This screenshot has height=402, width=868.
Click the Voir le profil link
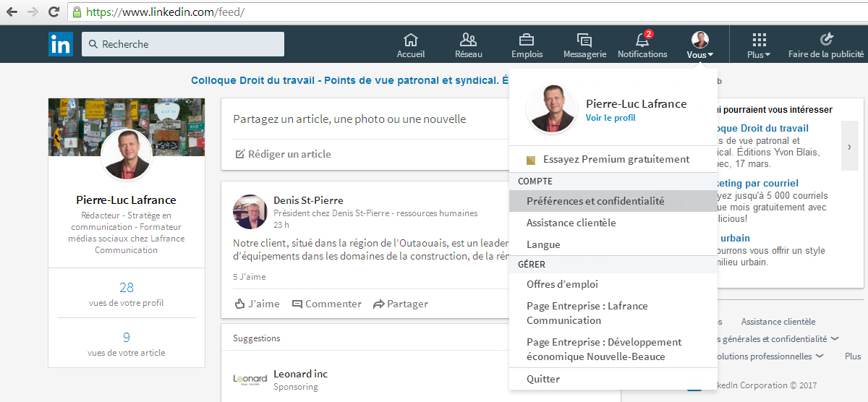point(610,118)
